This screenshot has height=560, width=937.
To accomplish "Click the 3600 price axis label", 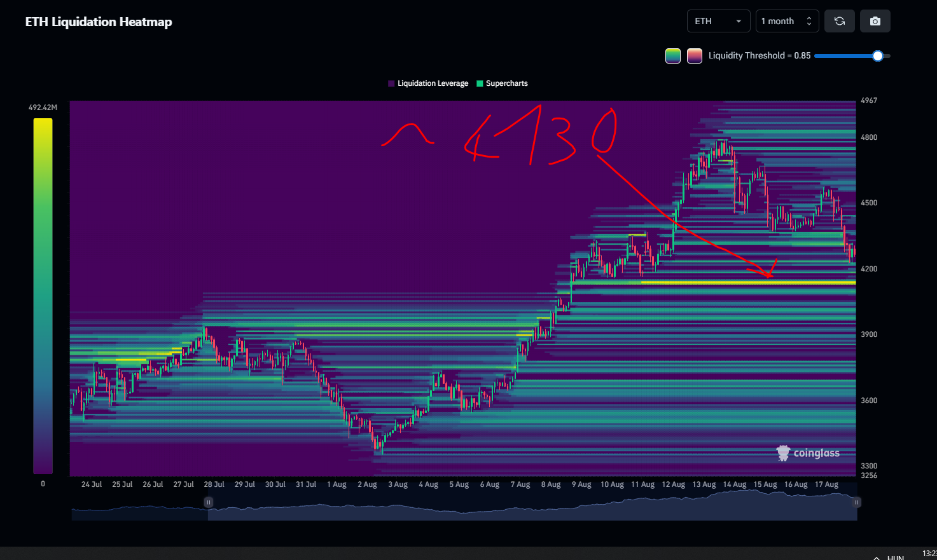I will [x=868, y=400].
